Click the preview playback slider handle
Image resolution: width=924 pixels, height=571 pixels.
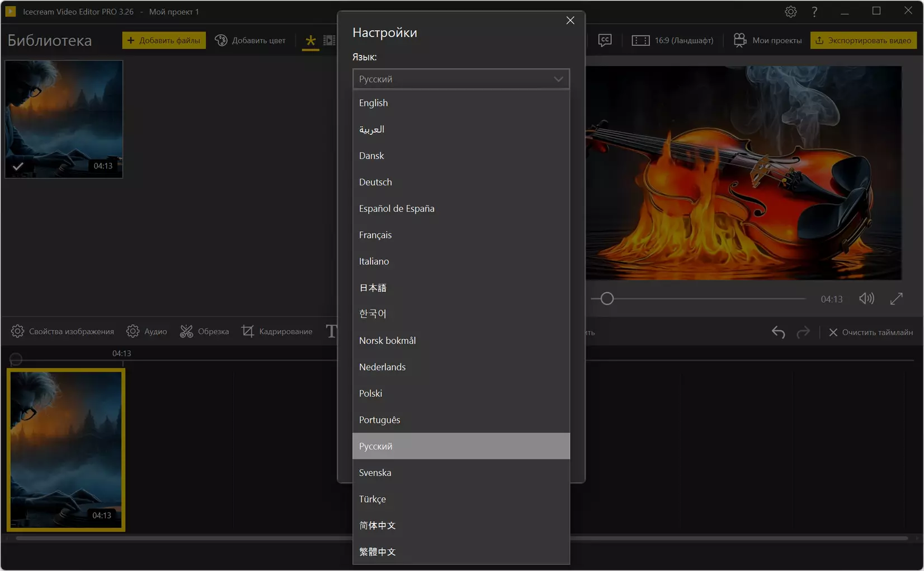(x=607, y=298)
